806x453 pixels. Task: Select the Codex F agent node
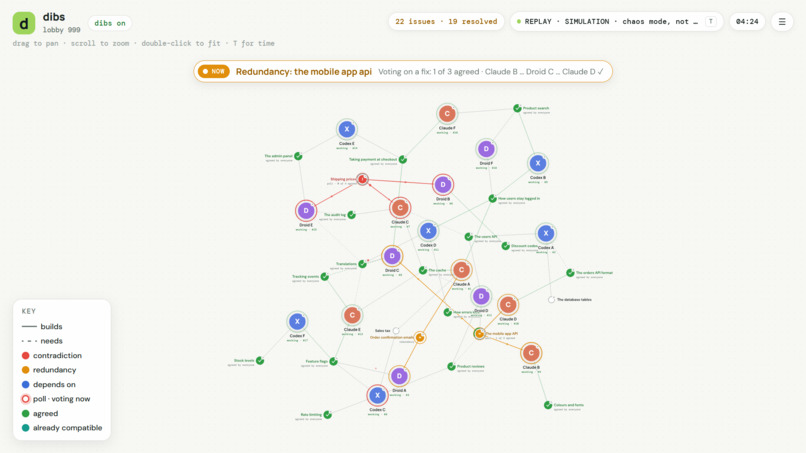coord(297,321)
